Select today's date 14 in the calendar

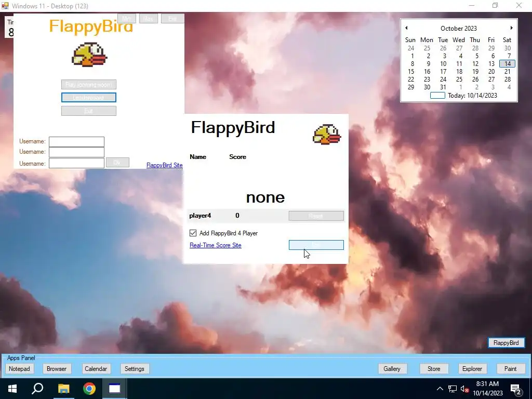[x=508, y=64]
